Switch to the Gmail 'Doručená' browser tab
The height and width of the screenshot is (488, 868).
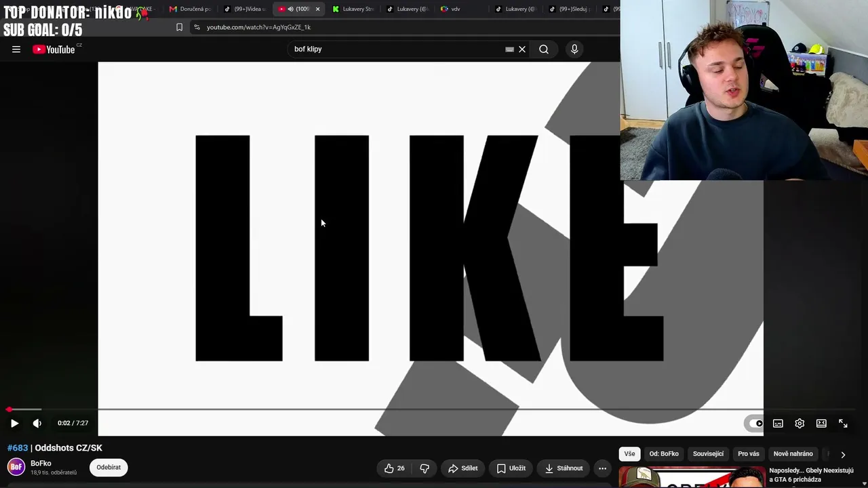click(x=190, y=9)
